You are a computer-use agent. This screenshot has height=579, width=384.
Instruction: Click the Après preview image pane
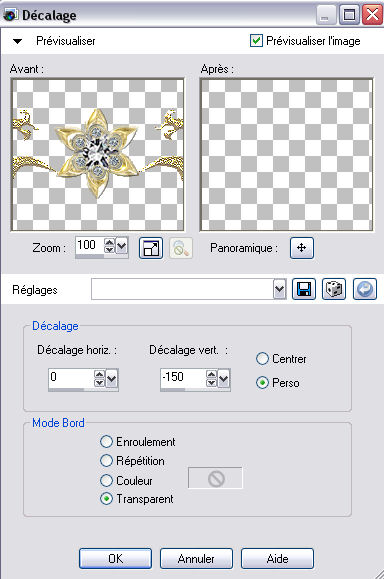click(287, 155)
